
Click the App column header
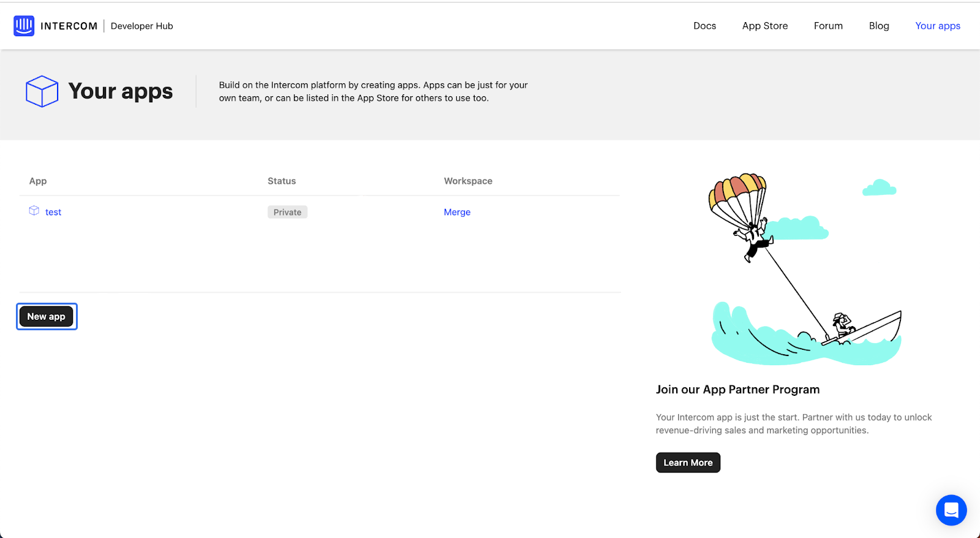[x=38, y=181]
